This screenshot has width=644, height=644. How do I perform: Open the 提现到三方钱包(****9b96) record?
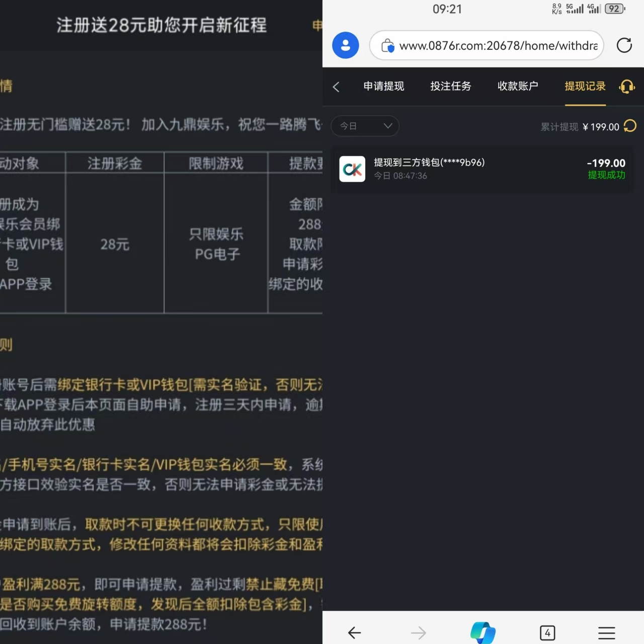coord(482,169)
